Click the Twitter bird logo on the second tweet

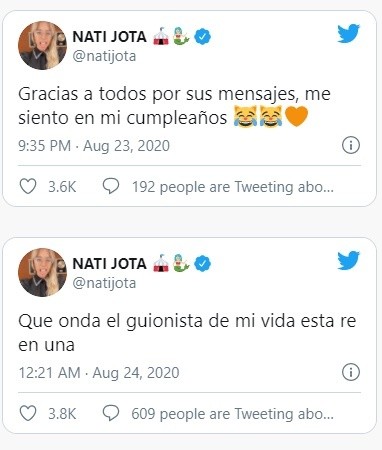coord(348,260)
